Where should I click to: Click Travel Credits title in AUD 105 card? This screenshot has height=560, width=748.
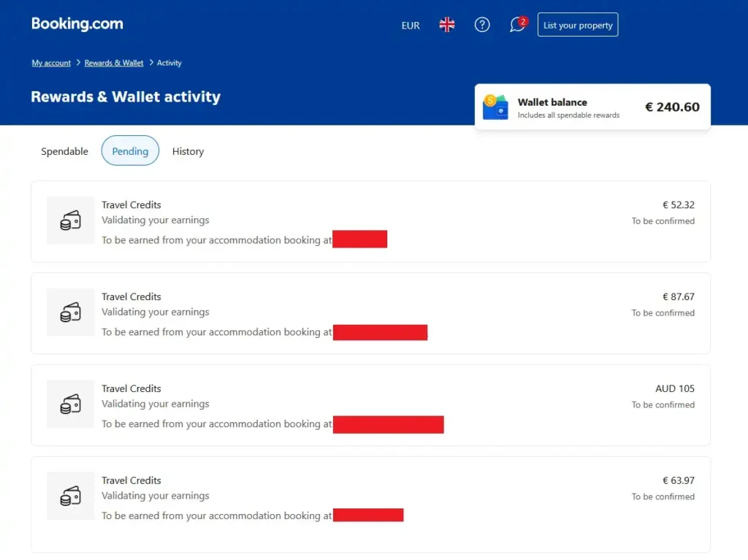coord(131,388)
